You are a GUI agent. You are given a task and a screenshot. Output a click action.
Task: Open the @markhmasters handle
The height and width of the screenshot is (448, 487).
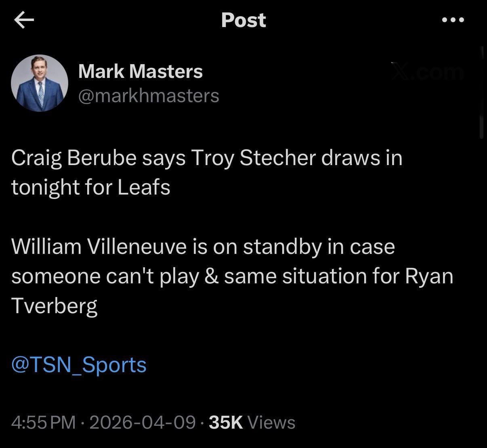click(148, 96)
